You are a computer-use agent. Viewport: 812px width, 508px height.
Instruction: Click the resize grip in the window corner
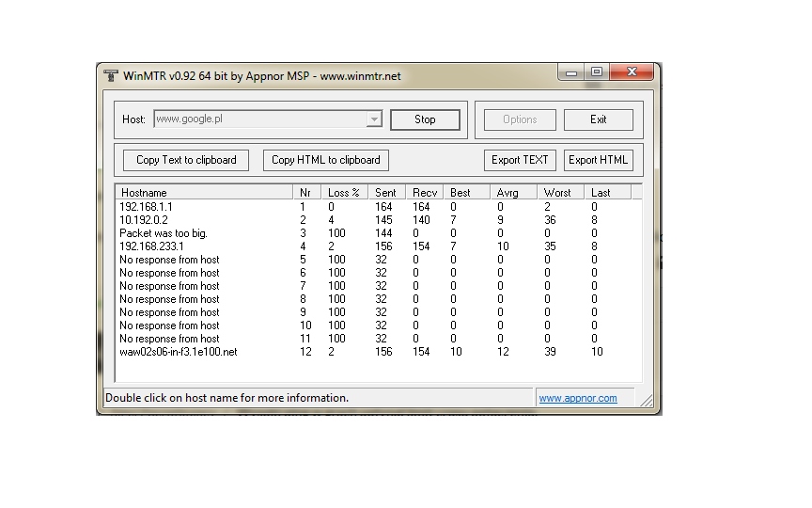tap(647, 400)
